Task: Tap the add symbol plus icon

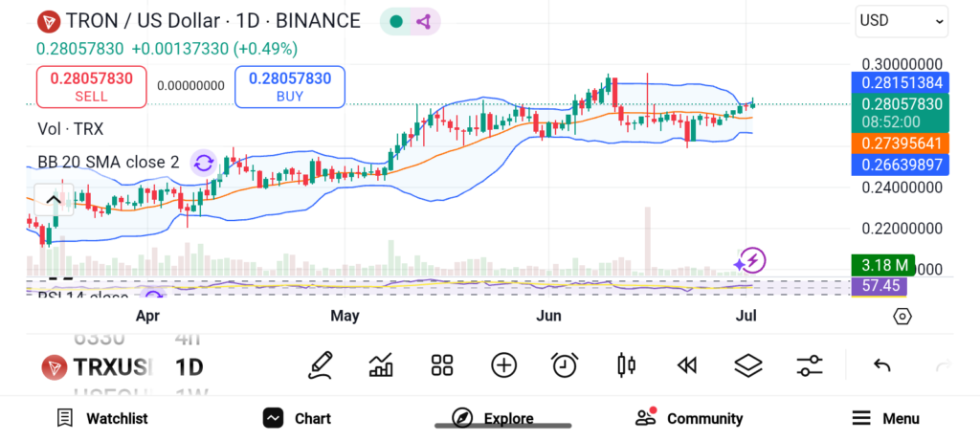Action: pos(503,365)
